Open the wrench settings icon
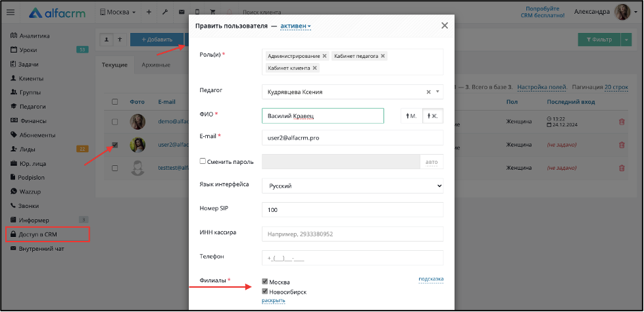Screen dimensions: 644x312 point(165,13)
